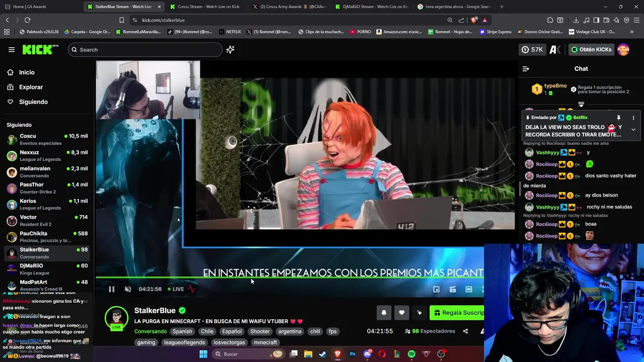
Task: Click the Obtén KICKs button
Action: (591, 49)
